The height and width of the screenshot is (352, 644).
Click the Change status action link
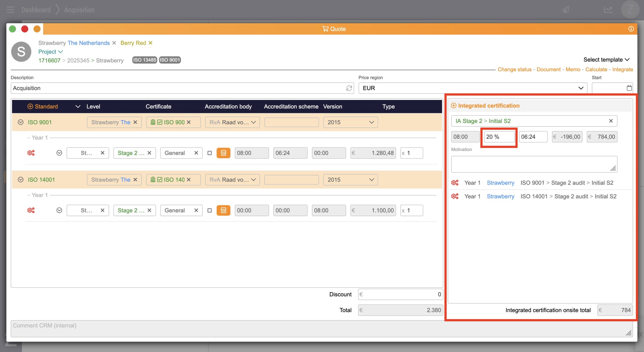pyautogui.click(x=514, y=69)
